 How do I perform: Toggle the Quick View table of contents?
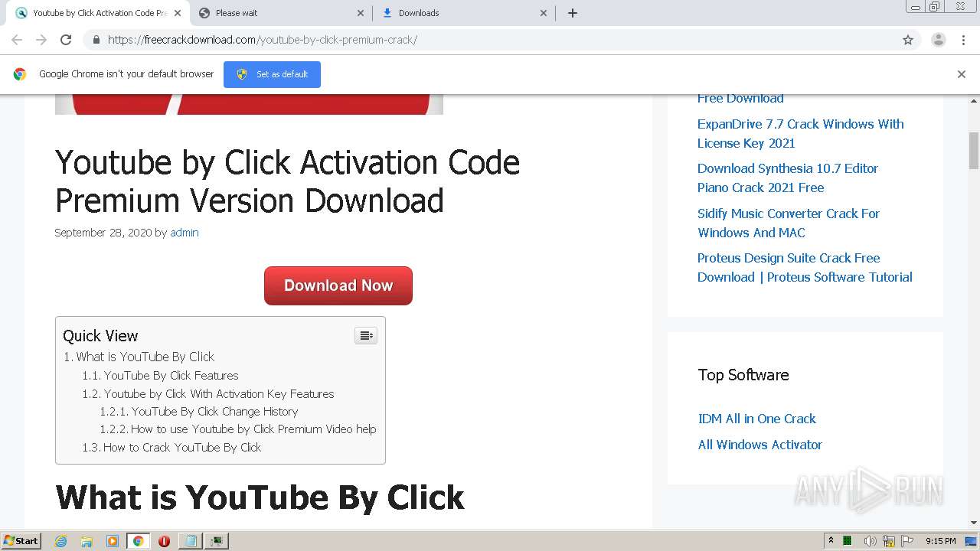point(366,335)
